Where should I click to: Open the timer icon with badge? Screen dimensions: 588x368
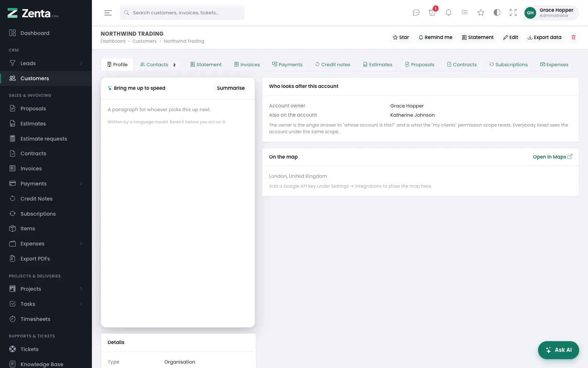432,13
